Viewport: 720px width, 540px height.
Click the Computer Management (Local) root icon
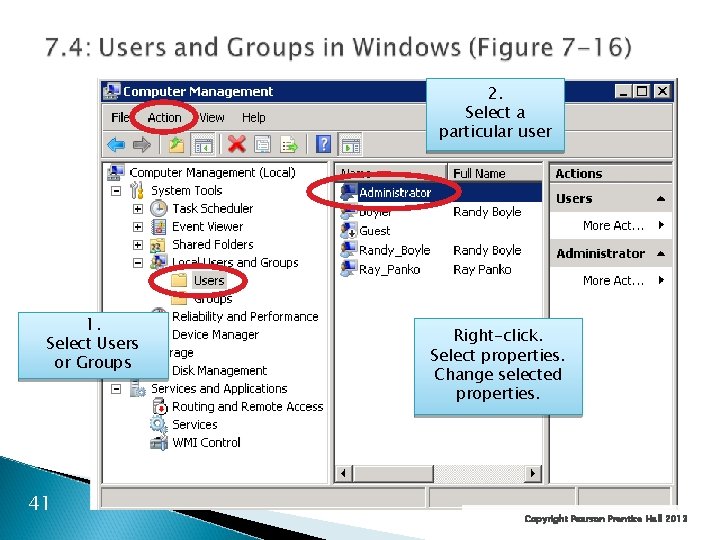[115, 173]
